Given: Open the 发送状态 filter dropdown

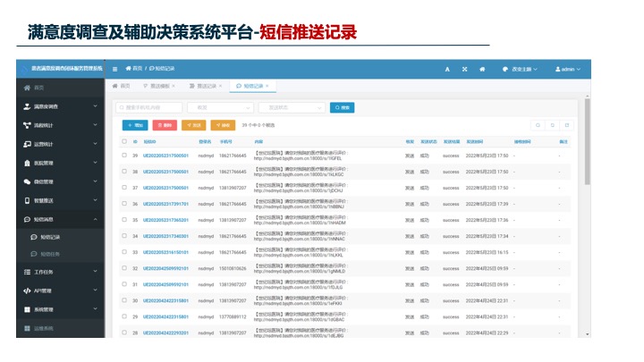Looking at the screenshot, I should tap(292, 107).
